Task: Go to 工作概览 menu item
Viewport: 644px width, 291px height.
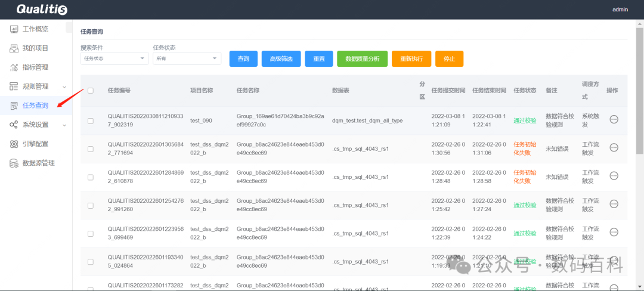Action: pos(36,29)
